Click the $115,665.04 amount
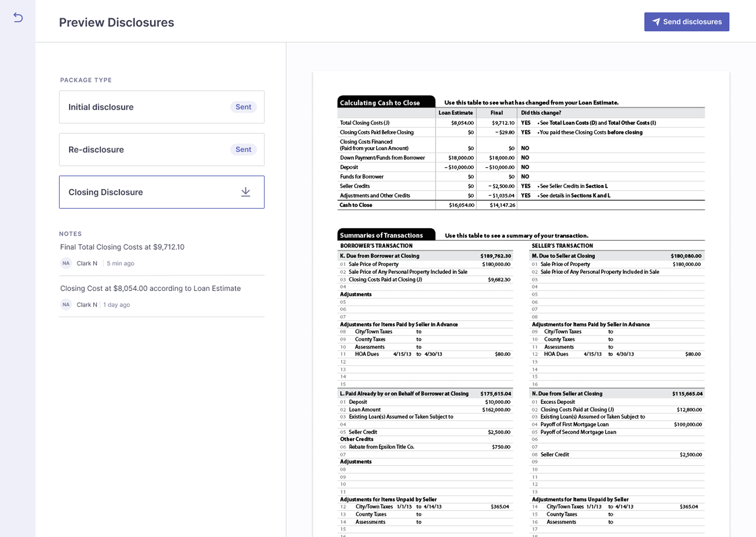The width and height of the screenshot is (756, 537). [687, 394]
